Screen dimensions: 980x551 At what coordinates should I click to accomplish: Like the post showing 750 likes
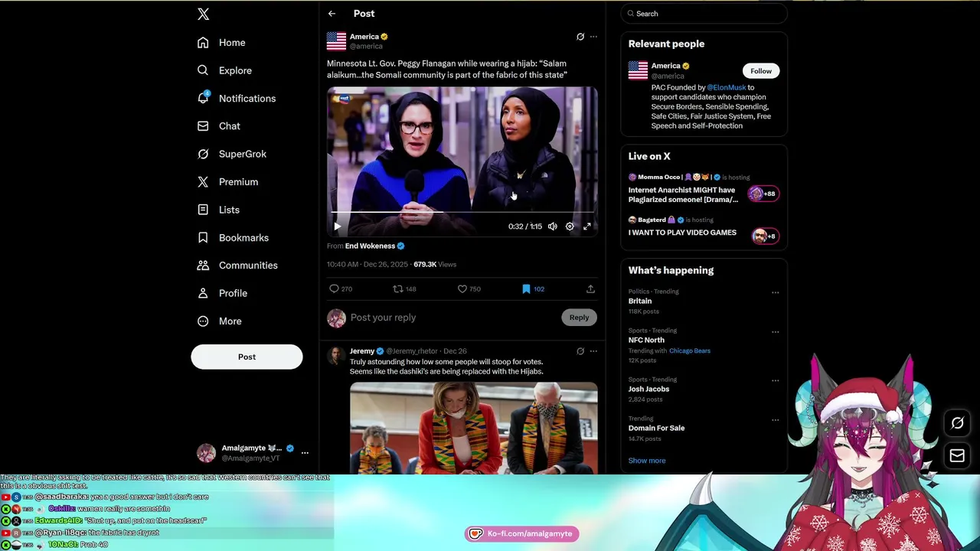469,289
